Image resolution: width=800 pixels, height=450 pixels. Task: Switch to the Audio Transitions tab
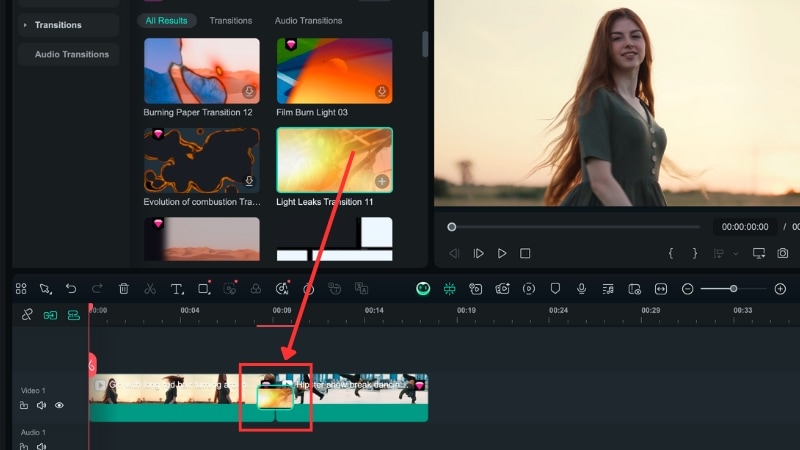point(308,20)
